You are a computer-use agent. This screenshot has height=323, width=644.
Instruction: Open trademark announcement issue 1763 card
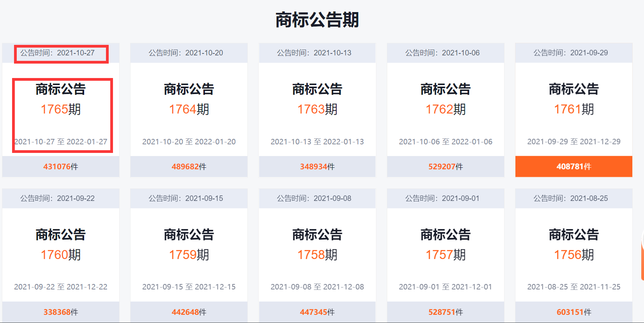click(x=317, y=110)
